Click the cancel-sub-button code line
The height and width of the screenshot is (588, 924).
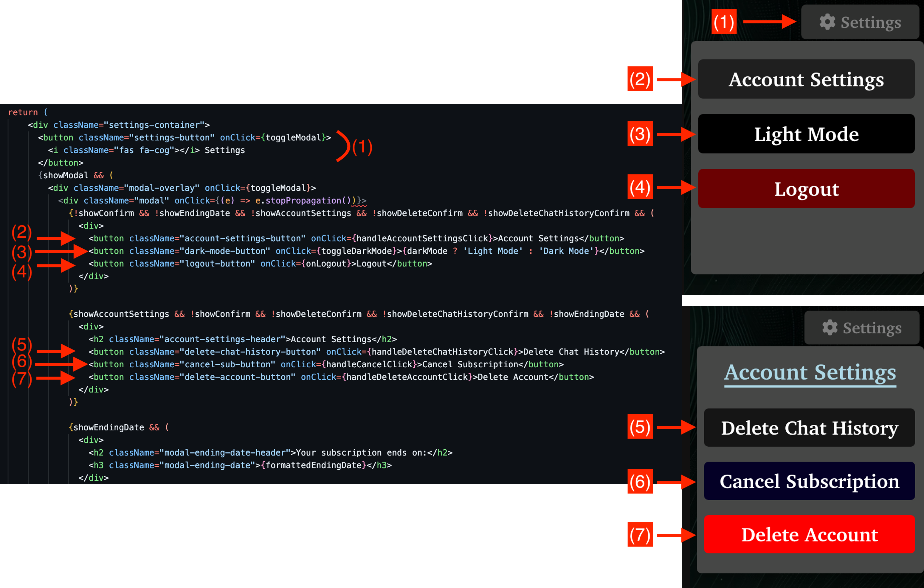(326, 364)
